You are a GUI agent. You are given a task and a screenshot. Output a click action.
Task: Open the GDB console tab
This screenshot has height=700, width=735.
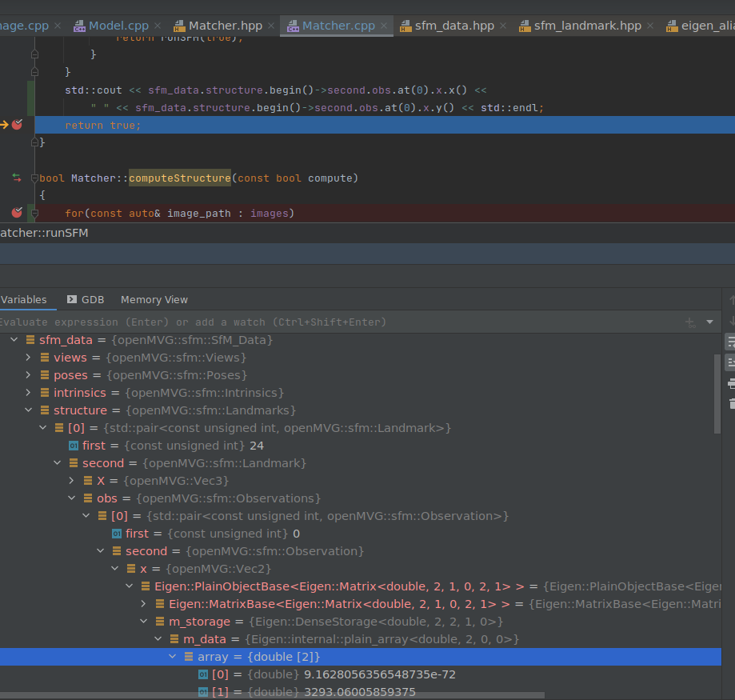86,299
